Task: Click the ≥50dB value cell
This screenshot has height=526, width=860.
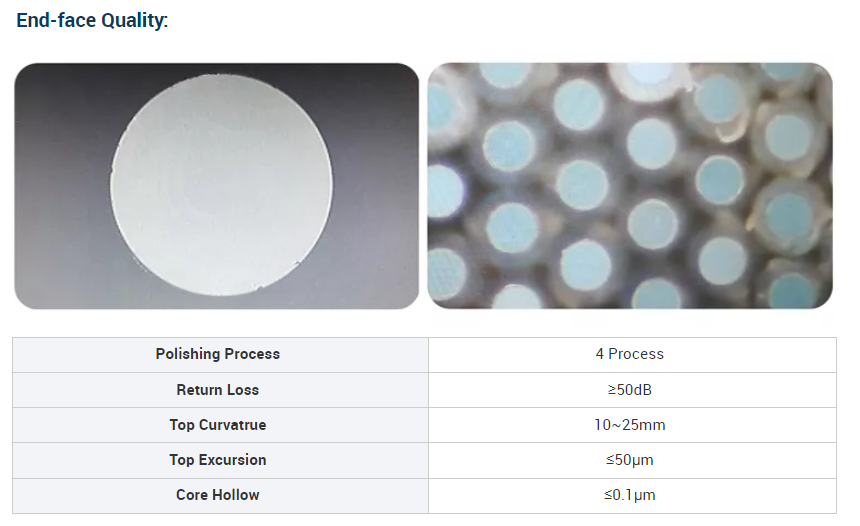Action: (x=630, y=390)
